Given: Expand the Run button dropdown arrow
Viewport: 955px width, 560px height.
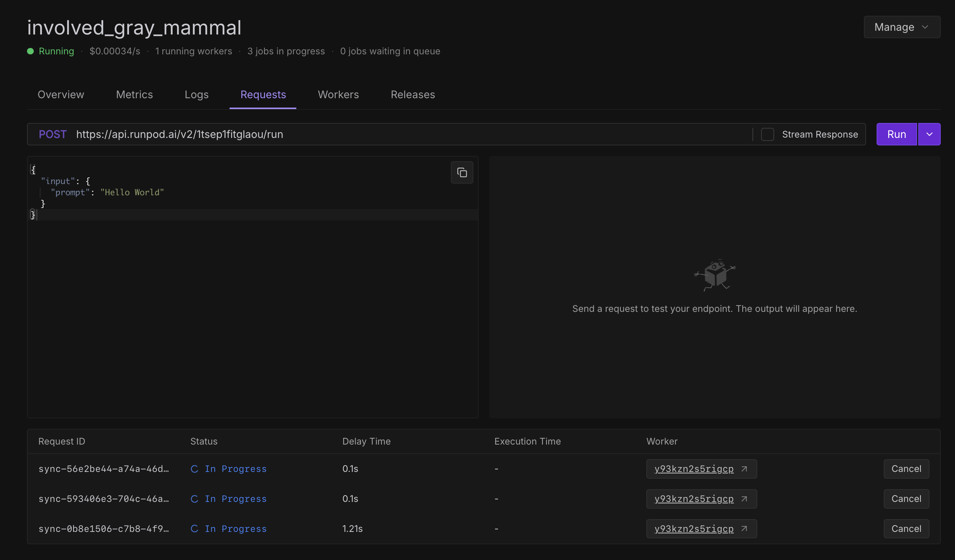Looking at the screenshot, I should (x=929, y=135).
